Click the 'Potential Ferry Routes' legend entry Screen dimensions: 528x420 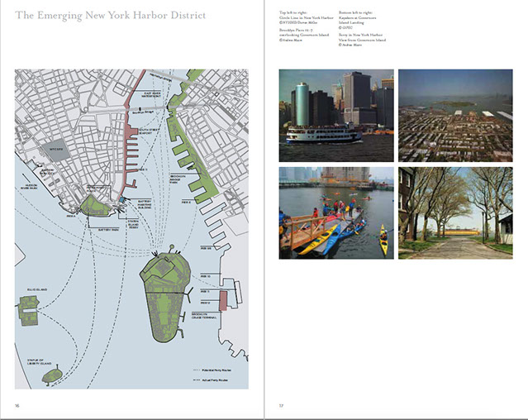213,369
